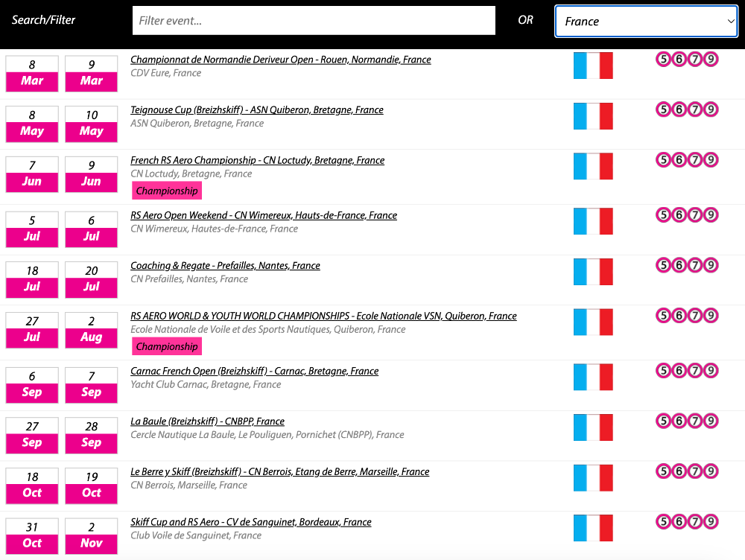Image resolution: width=745 pixels, height=560 pixels.
Task: Open Skiff Cup and RS Aero Sanguinet link
Action: (251, 522)
